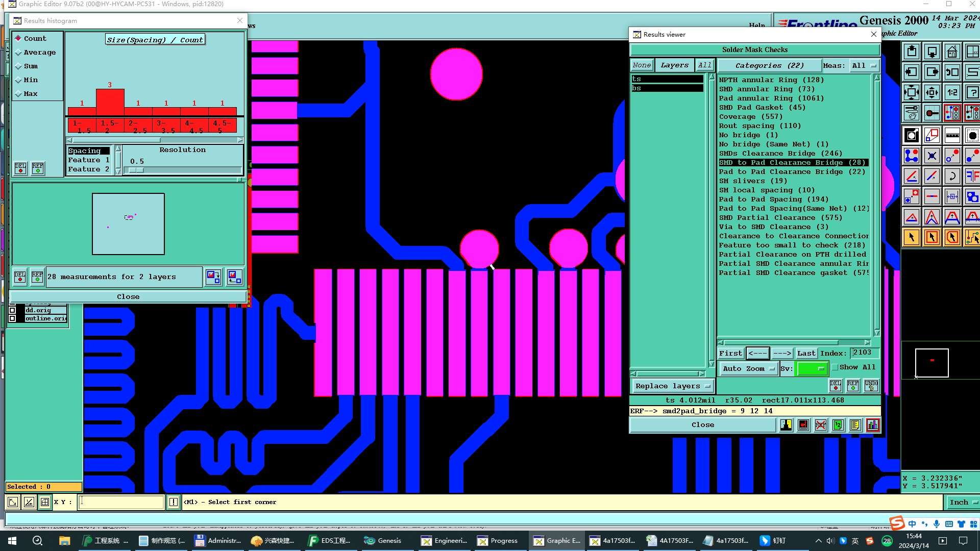980x551 pixels.
Task: Select the Max radio option
Action: [x=19, y=94]
